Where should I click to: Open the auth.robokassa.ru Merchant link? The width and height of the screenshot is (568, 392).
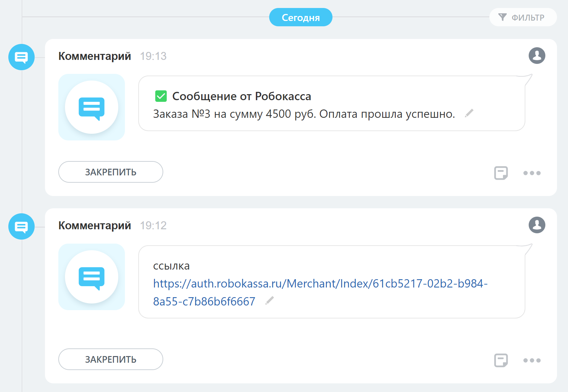(x=320, y=284)
